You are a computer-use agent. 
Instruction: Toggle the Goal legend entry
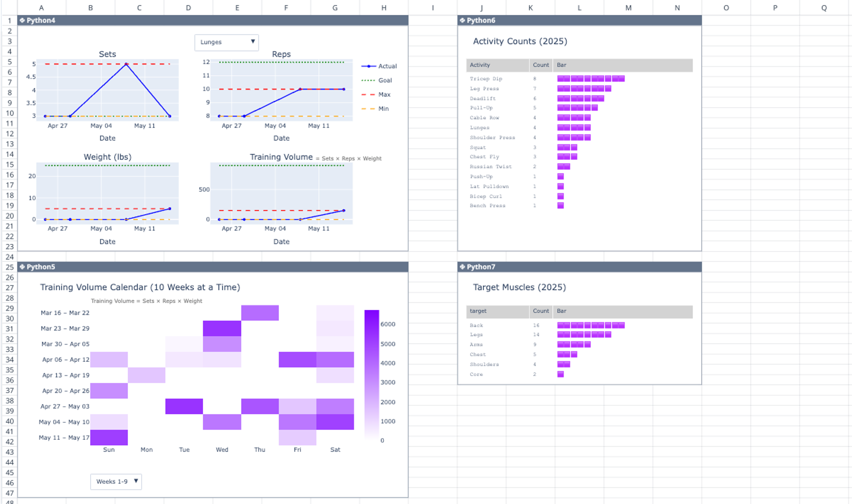coord(377,80)
